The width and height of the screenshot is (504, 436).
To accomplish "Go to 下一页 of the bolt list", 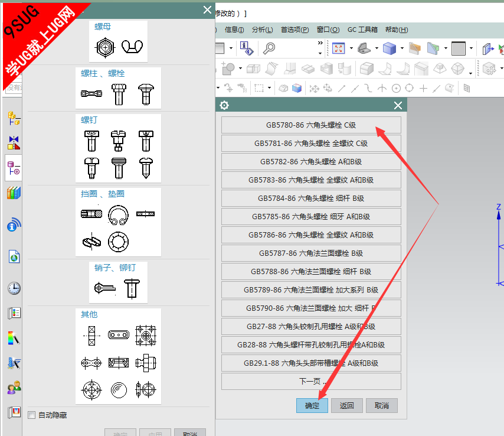I will (311, 382).
